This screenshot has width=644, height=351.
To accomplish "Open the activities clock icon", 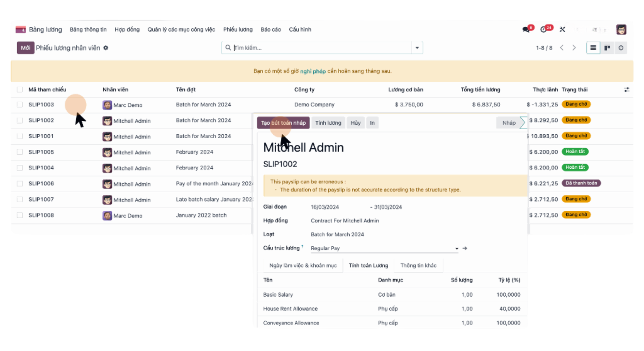I will click(x=543, y=30).
